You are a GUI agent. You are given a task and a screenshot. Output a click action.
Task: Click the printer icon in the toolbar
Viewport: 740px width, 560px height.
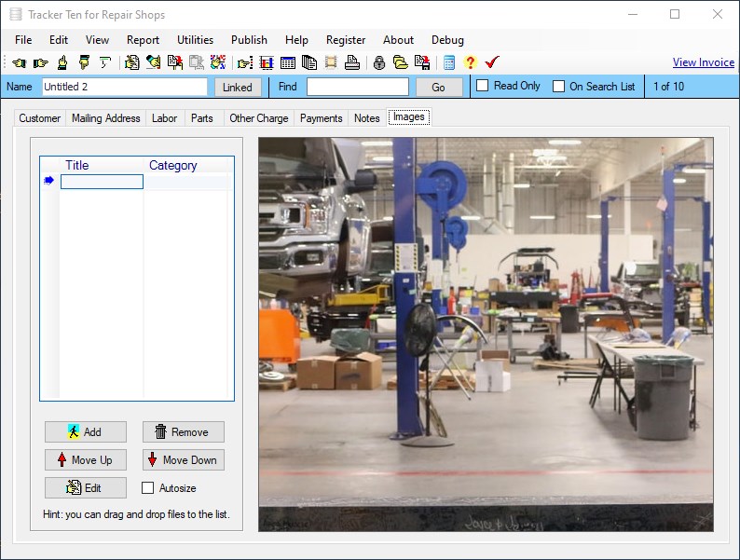352,63
